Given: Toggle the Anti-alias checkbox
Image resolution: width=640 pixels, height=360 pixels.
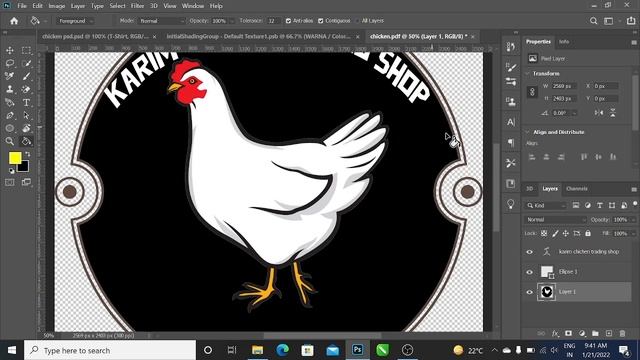Looking at the screenshot, I should click(288, 21).
